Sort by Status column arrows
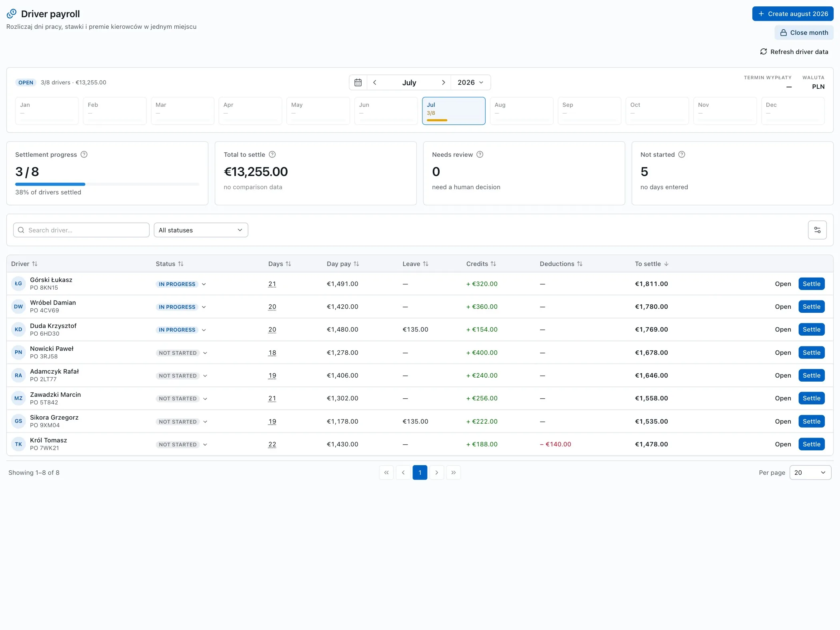This screenshot has height=630, width=840. pos(181,264)
